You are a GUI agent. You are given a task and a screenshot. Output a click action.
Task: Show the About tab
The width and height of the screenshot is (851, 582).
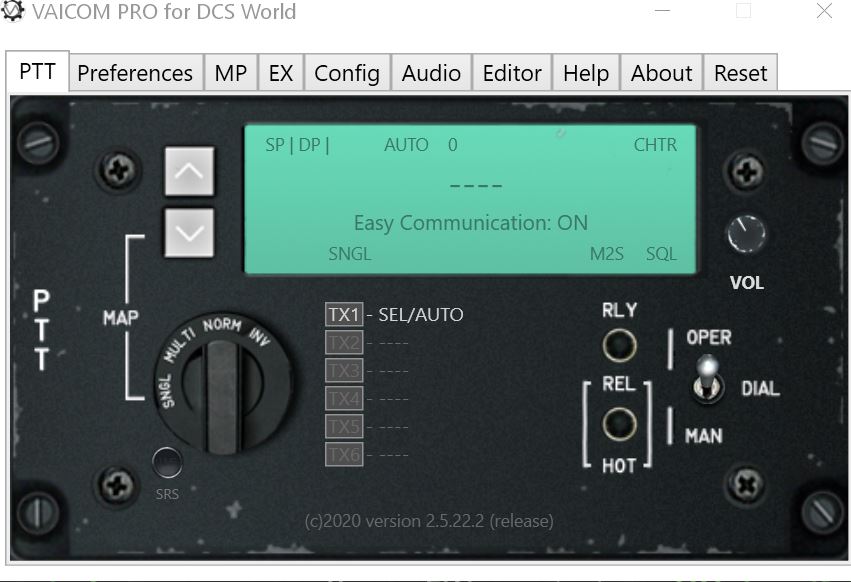pyautogui.click(x=662, y=73)
